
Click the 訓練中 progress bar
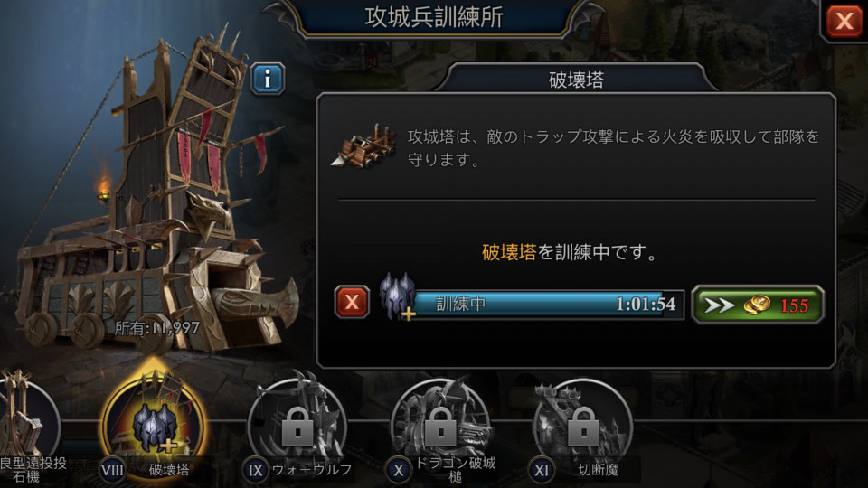(x=548, y=304)
